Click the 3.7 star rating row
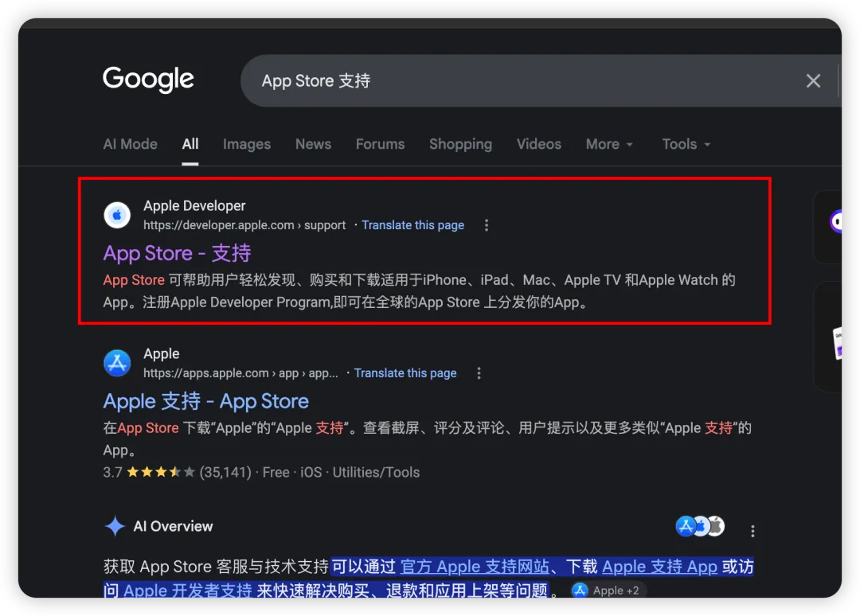The height and width of the screenshot is (616, 860). click(x=262, y=472)
